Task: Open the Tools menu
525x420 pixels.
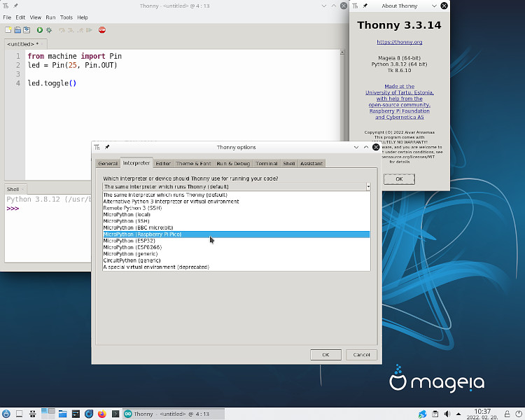Action: [x=66, y=17]
